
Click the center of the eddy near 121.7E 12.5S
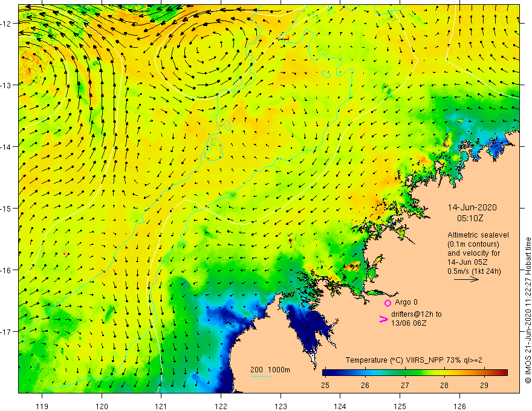point(204,51)
